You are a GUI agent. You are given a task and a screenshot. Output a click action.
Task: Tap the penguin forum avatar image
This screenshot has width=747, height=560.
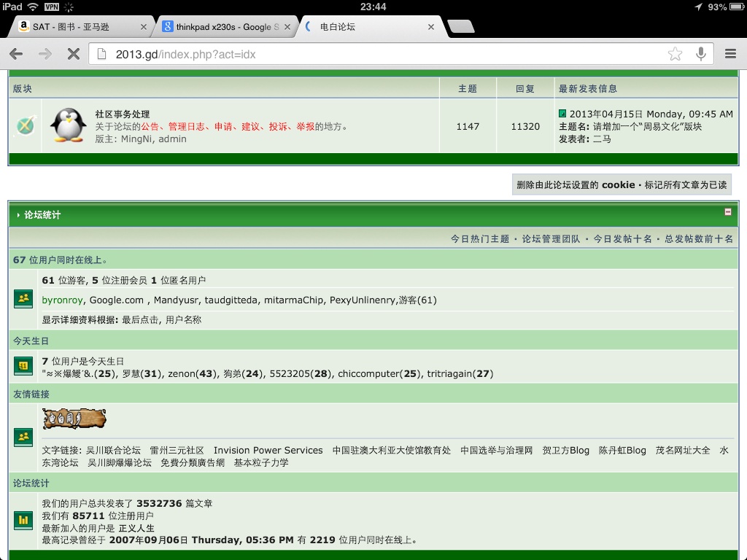(x=69, y=125)
